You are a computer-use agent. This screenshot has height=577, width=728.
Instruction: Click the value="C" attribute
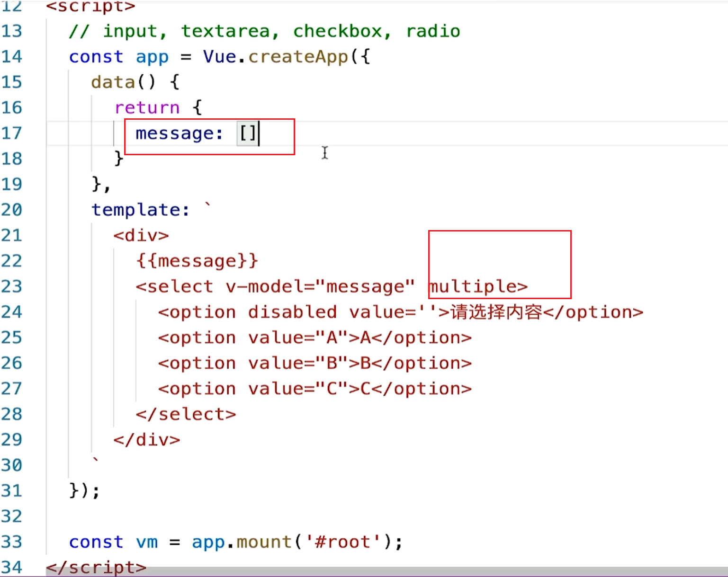(x=298, y=389)
